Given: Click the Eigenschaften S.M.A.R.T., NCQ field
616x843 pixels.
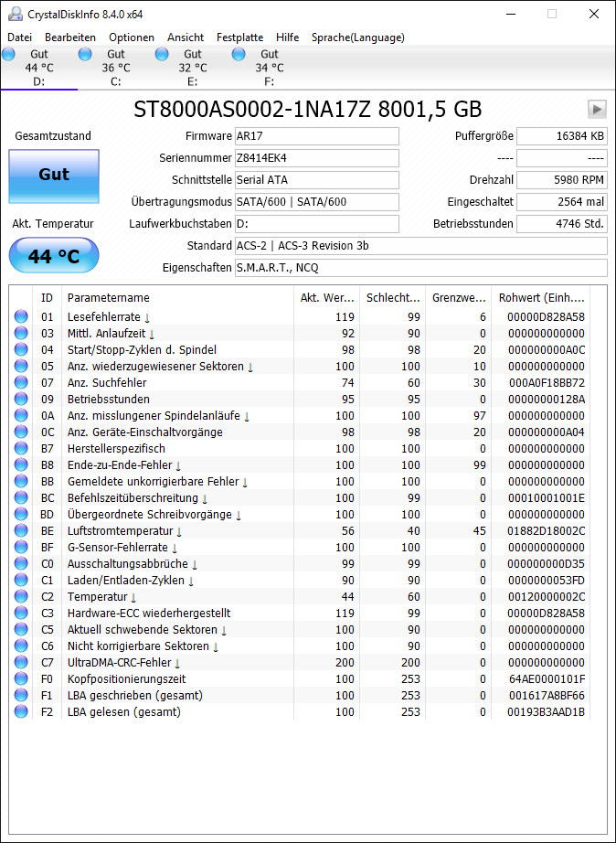Looking at the screenshot, I should (x=421, y=268).
